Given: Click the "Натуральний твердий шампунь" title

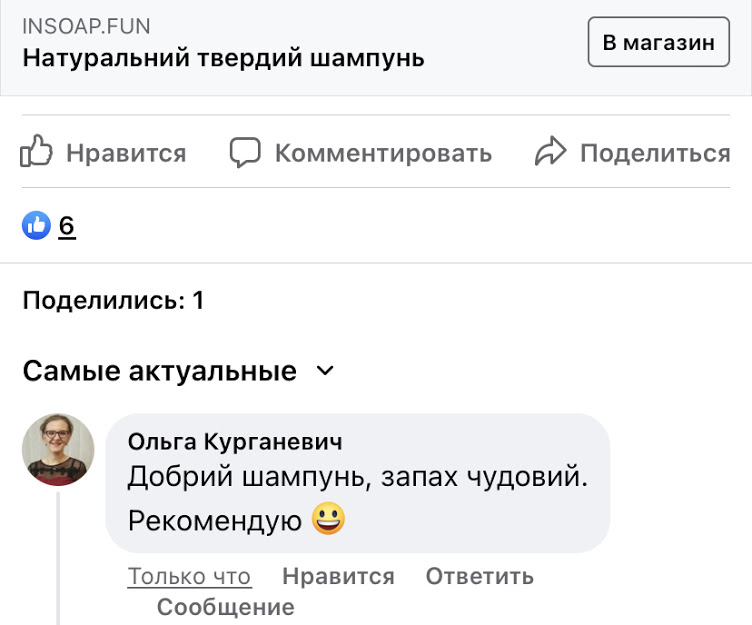Looking at the screenshot, I should [x=223, y=58].
